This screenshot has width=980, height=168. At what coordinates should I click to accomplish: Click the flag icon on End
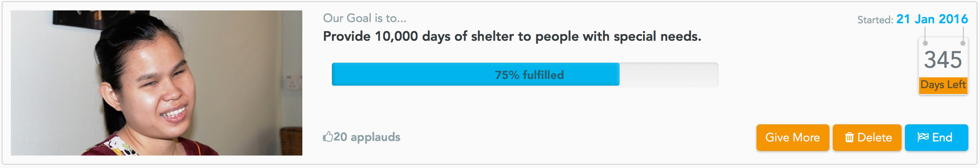pos(922,137)
